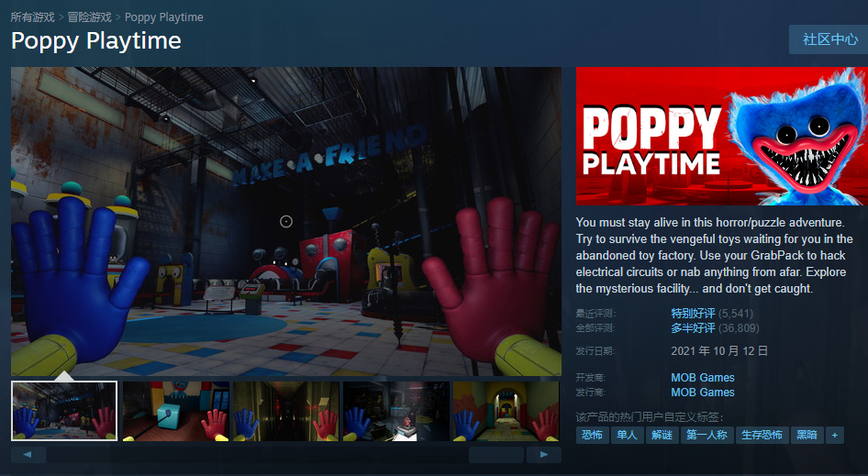Open the 冒险游戏 breadcrumb category
The height and width of the screenshot is (476, 868).
click(x=90, y=17)
